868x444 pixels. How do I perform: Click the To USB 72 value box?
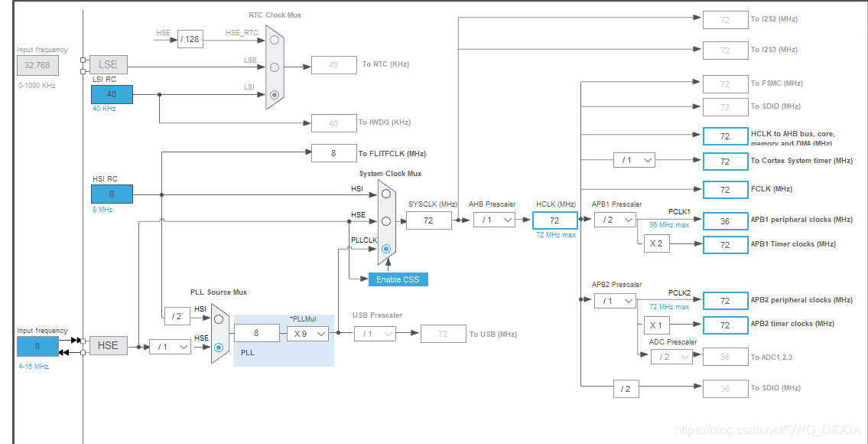(444, 334)
